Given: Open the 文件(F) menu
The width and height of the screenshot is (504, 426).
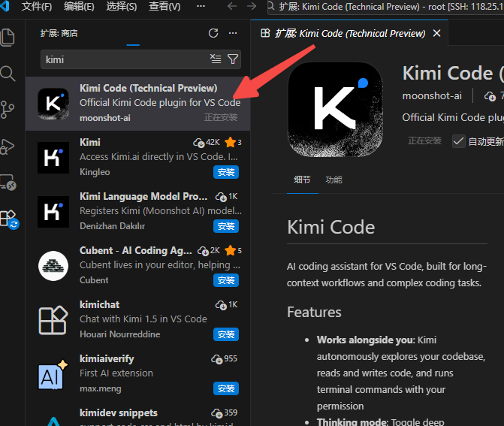Looking at the screenshot, I should coord(37,7).
